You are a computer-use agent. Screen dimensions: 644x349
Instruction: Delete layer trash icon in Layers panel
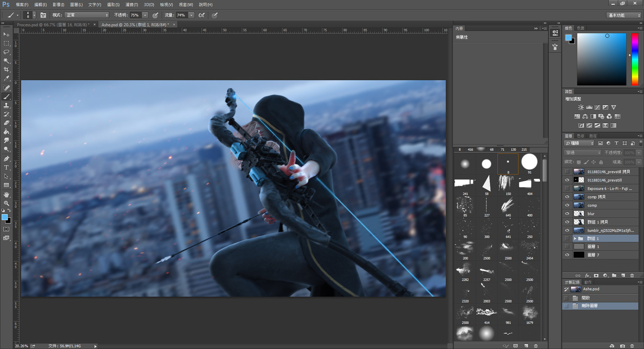click(632, 275)
